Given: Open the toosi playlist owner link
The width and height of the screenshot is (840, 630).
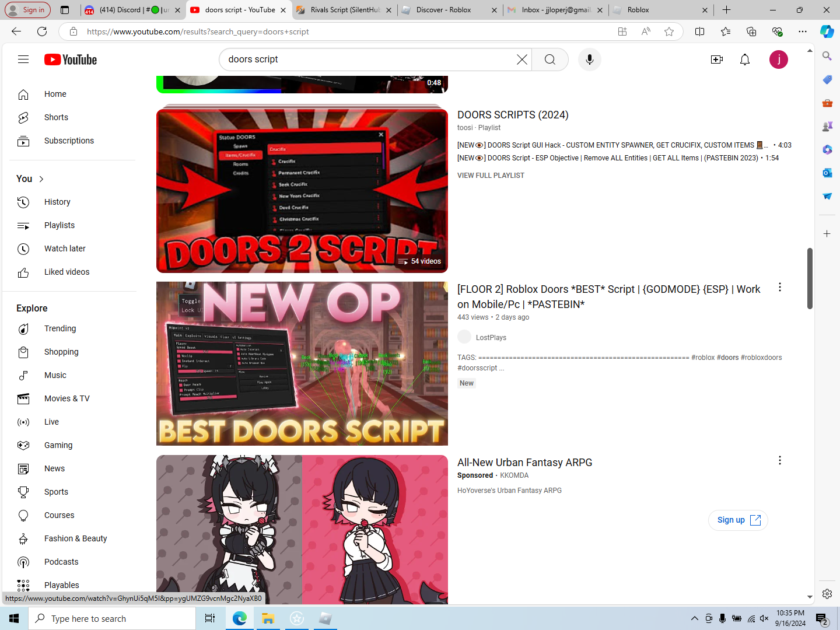Looking at the screenshot, I should point(465,128).
